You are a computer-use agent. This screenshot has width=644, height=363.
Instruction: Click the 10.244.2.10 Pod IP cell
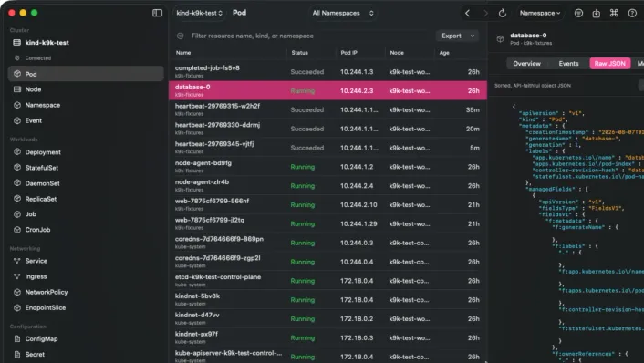click(x=358, y=204)
